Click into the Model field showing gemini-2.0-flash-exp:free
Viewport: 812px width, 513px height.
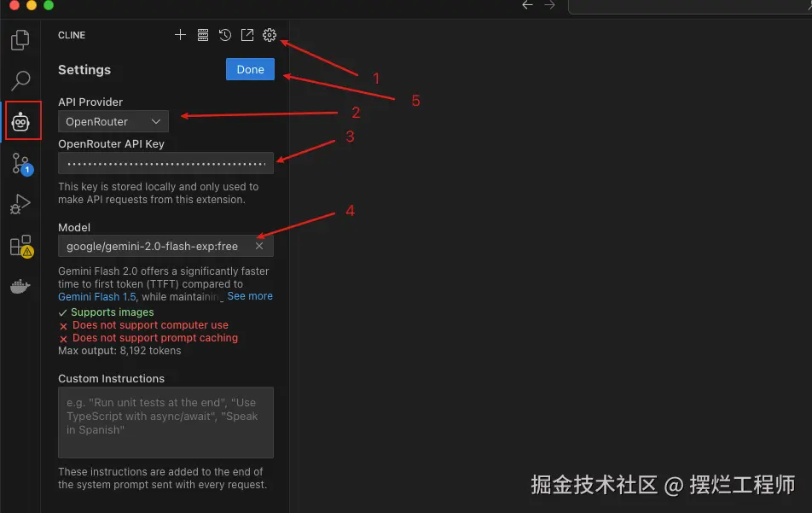coord(165,246)
